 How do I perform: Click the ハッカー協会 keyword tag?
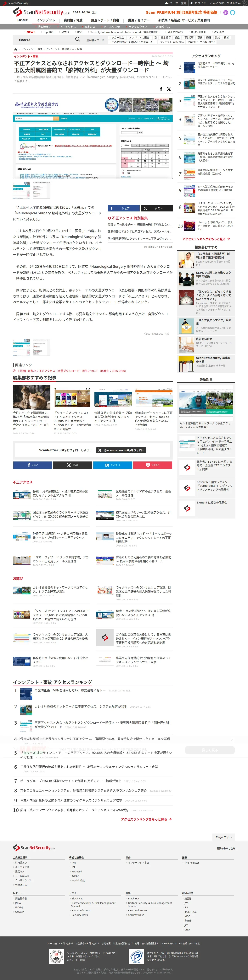click(117, 38)
